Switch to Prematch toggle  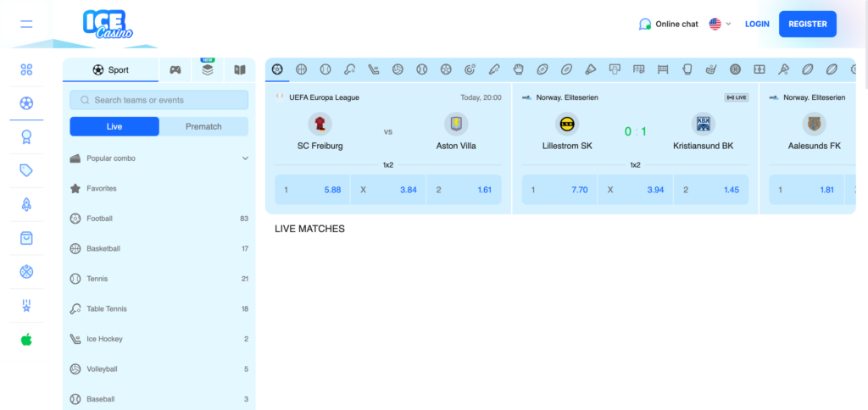click(x=203, y=127)
